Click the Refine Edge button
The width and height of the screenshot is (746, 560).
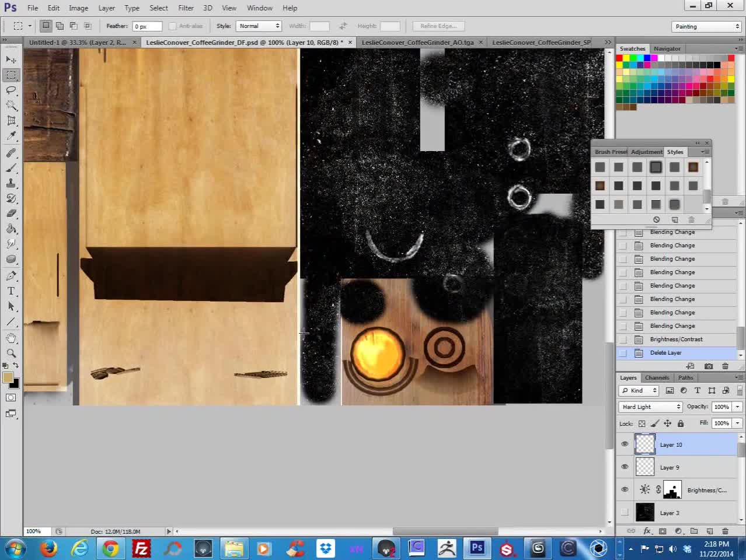click(438, 26)
